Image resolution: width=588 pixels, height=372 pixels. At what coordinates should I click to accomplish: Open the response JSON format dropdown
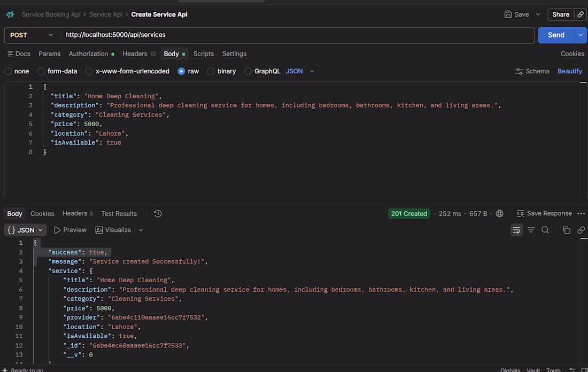click(x=25, y=230)
